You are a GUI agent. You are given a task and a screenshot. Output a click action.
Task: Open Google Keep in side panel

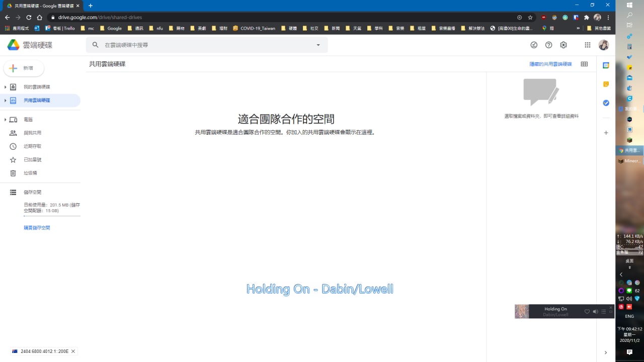click(x=606, y=84)
